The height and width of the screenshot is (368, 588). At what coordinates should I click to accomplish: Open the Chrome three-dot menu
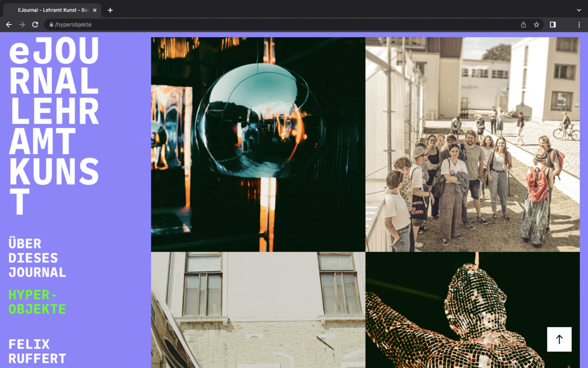(579, 25)
